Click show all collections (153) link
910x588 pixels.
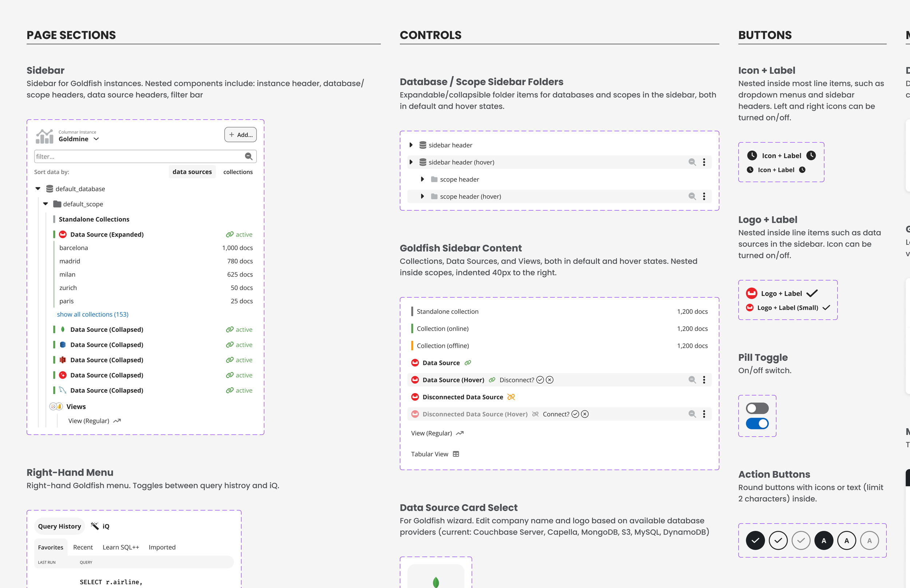(x=92, y=314)
